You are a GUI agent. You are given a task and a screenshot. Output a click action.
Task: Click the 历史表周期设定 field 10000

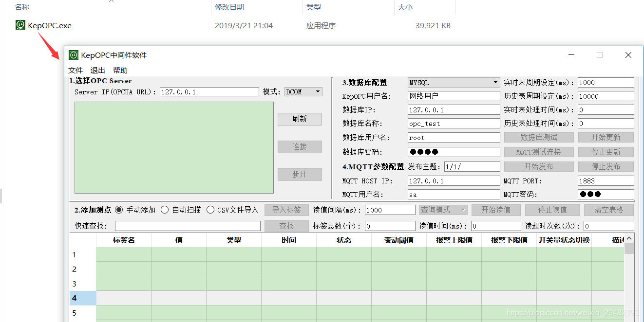coord(606,96)
